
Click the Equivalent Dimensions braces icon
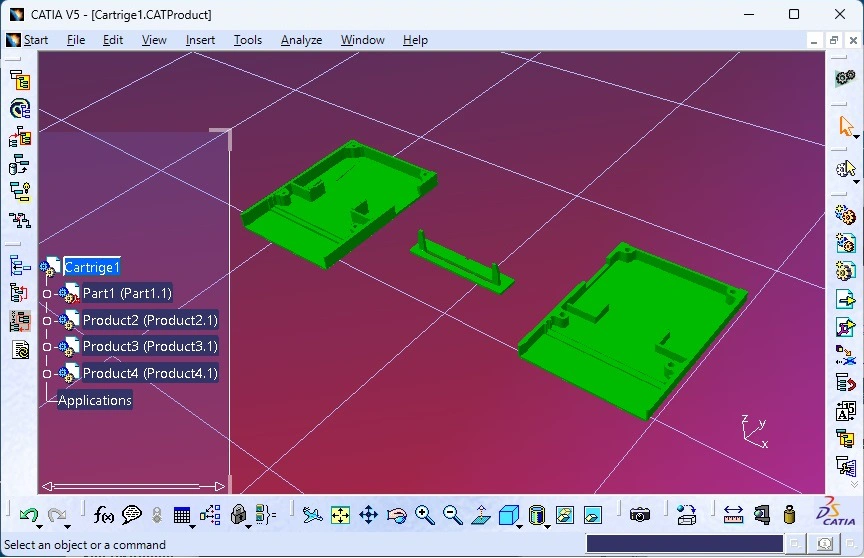[266, 515]
